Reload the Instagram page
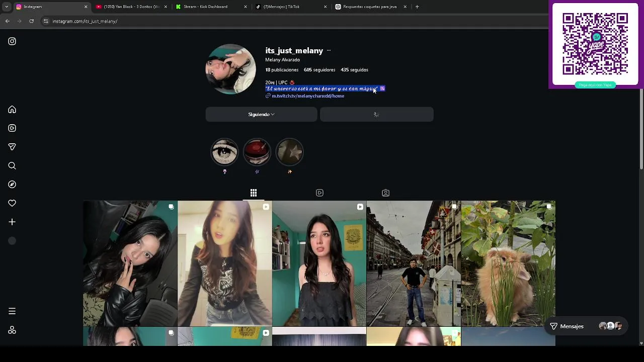The height and width of the screenshot is (362, 644). [x=31, y=21]
